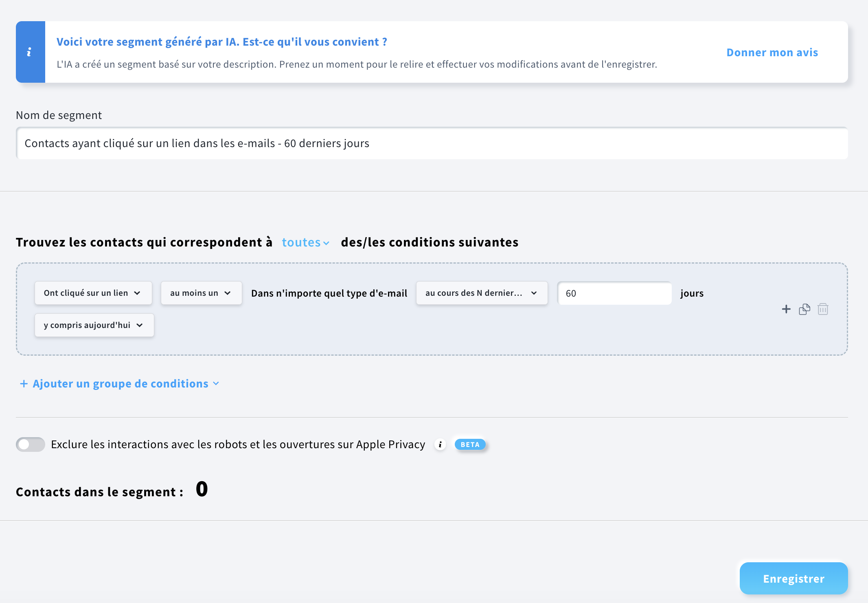Click the BETA badge
The image size is (868, 603).
click(470, 445)
